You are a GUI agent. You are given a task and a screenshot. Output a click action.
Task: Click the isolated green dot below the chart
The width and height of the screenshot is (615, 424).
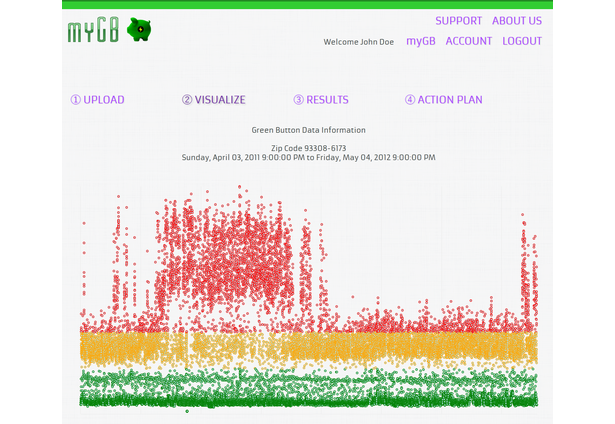[x=187, y=411]
